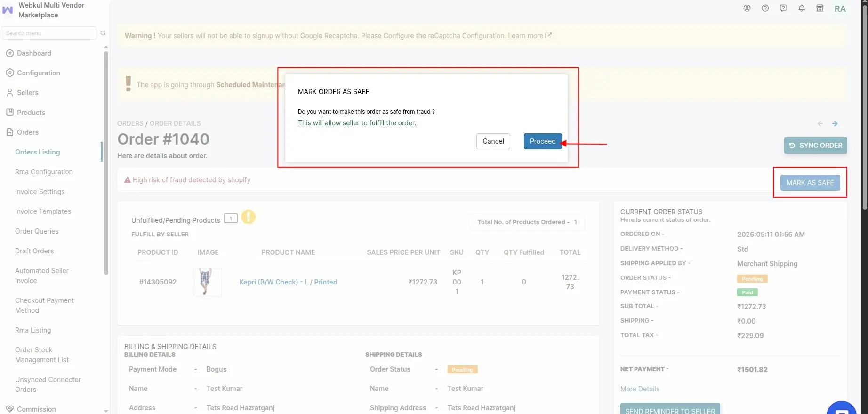Click Proceed to mark order safe
The image size is (868, 414).
[543, 141]
